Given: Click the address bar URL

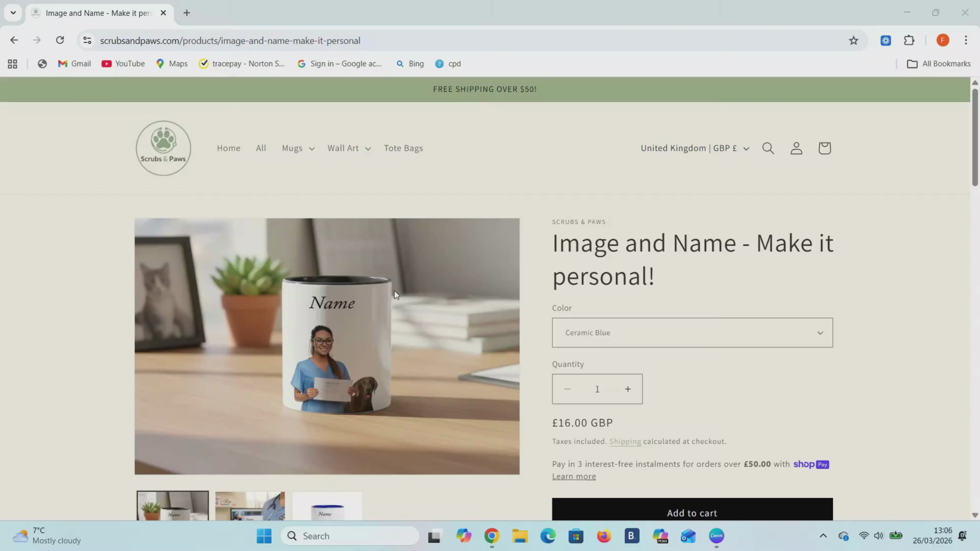Looking at the screenshot, I should 230,41.
